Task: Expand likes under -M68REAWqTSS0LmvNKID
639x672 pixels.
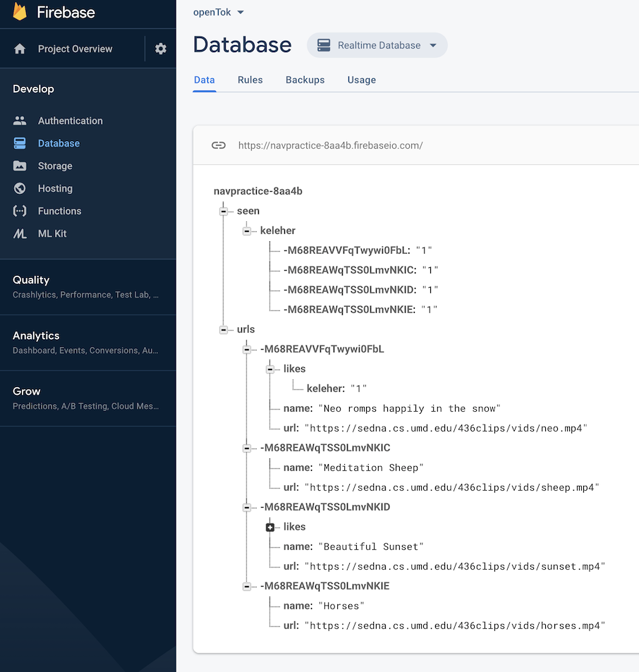Action: [270, 527]
